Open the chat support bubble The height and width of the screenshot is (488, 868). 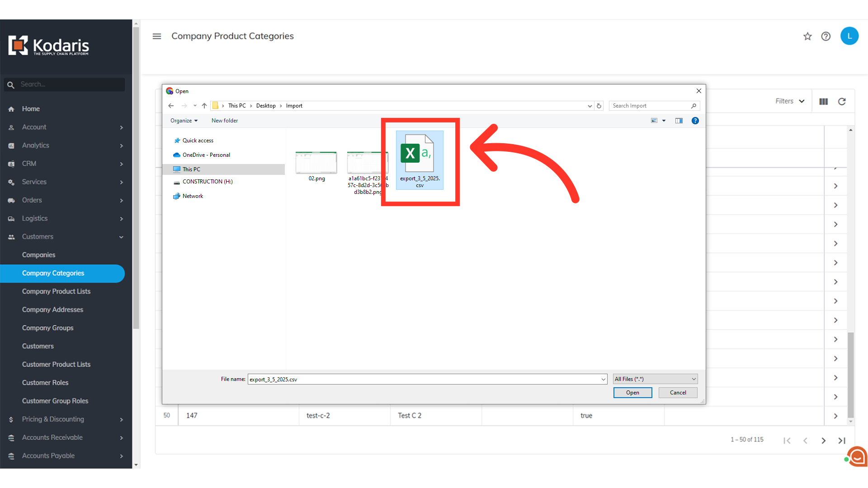click(x=857, y=456)
